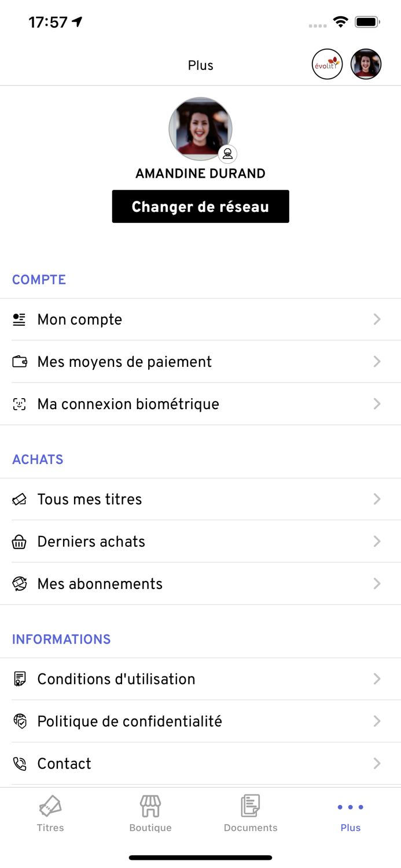This screenshot has height=868, width=401.
Task: Tap the face-scan icon for Ma connexion biométrique
Action: pos(19,403)
